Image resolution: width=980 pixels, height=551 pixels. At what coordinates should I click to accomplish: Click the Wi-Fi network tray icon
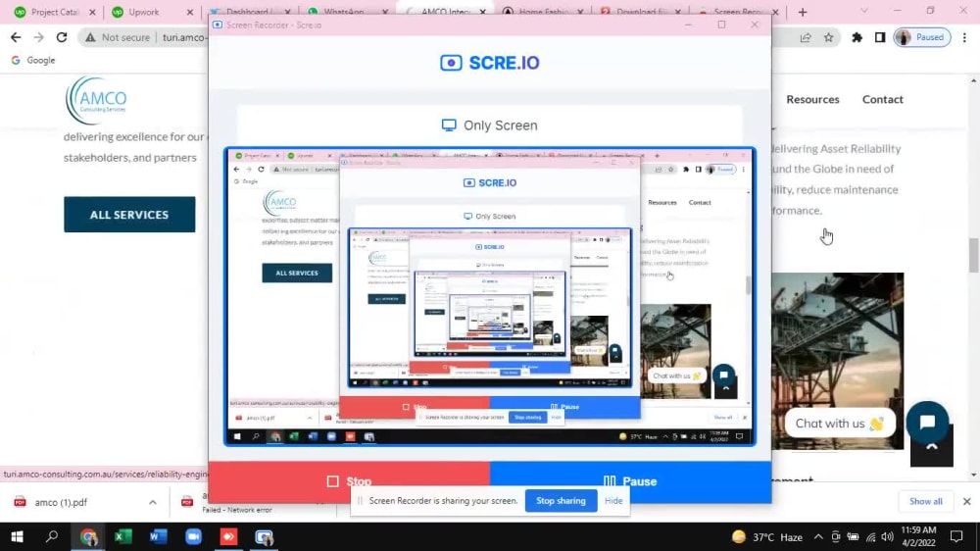870,537
